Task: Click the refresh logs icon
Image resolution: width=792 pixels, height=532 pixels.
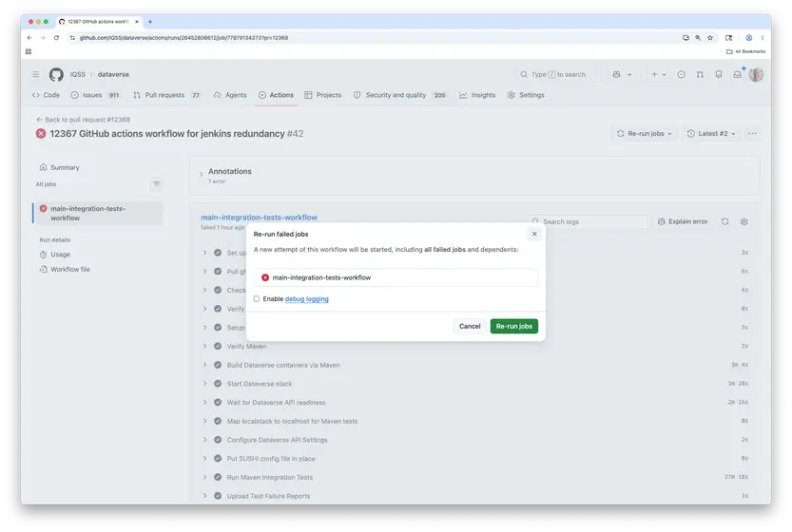Action: [x=724, y=221]
